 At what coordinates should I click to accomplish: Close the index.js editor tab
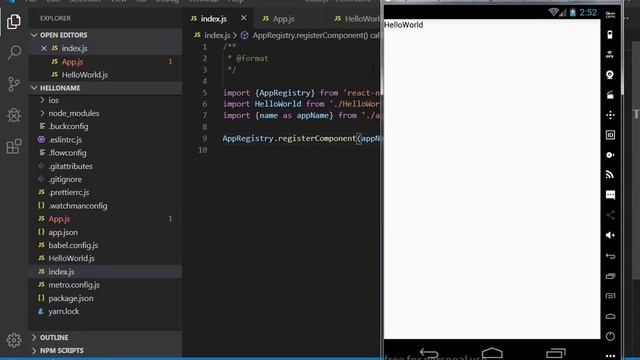coord(244,18)
